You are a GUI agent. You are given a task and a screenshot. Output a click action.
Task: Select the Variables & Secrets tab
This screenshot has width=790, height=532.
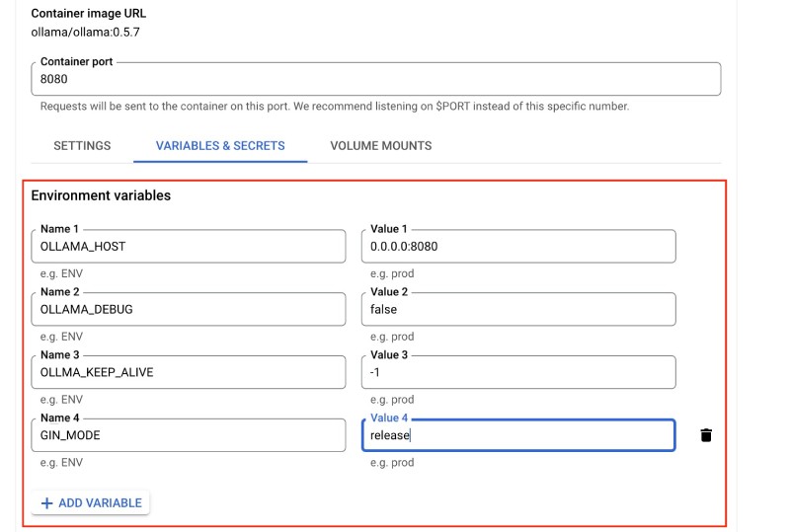coord(220,145)
